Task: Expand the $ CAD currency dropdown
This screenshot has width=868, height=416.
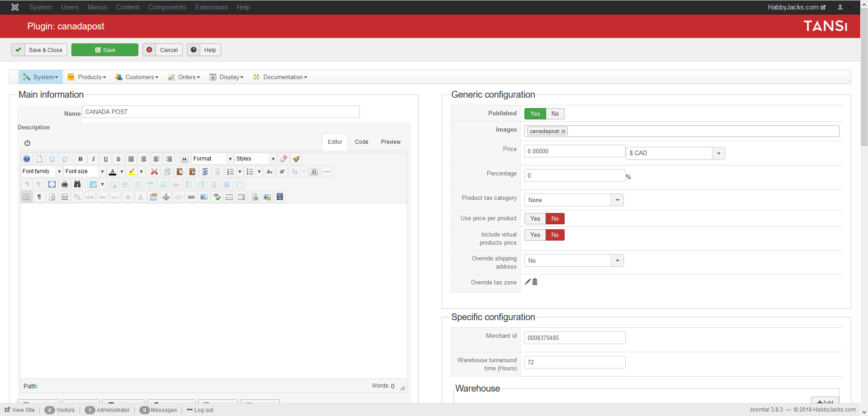Action: (675, 153)
